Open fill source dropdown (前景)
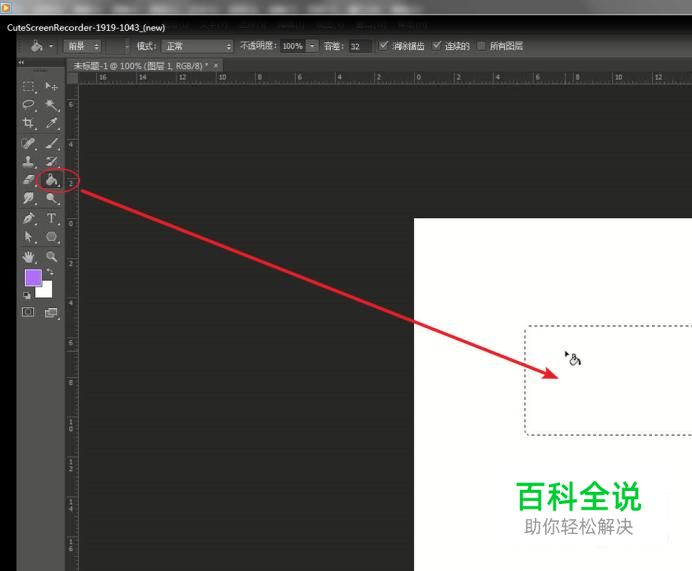The image size is (692, 571). point(83,46)
